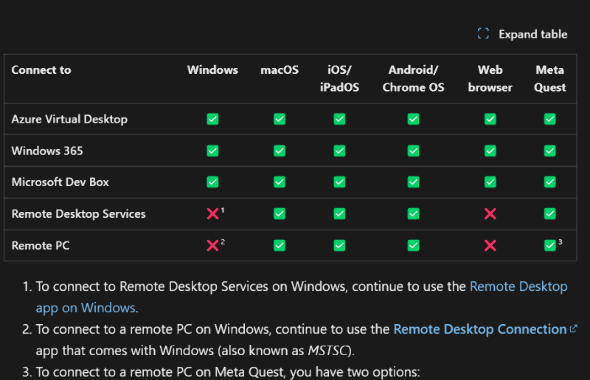The image size is (590, 380).
Task: Click the 'Windows 365' row label
Action: coord(47,151)
